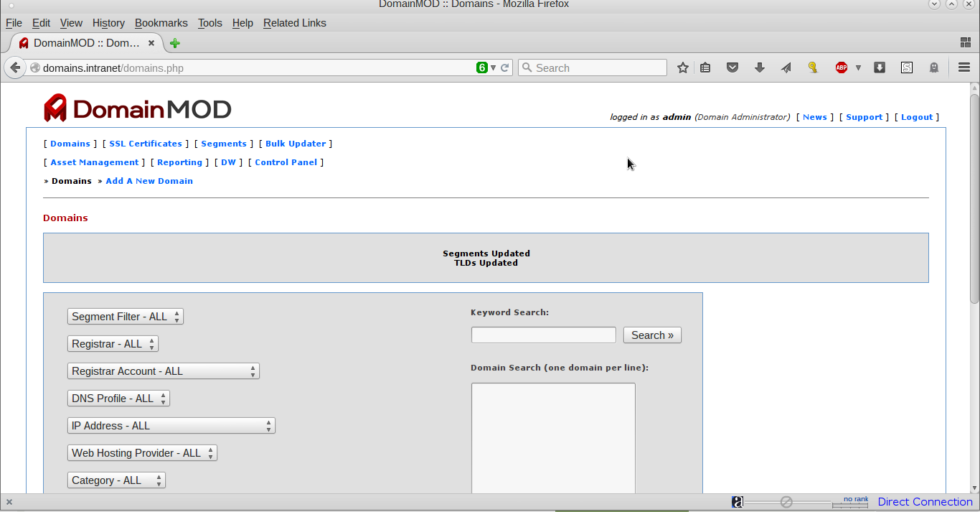Open the Control Panel link
Screen dimensions: 980x512
(286, 162)
